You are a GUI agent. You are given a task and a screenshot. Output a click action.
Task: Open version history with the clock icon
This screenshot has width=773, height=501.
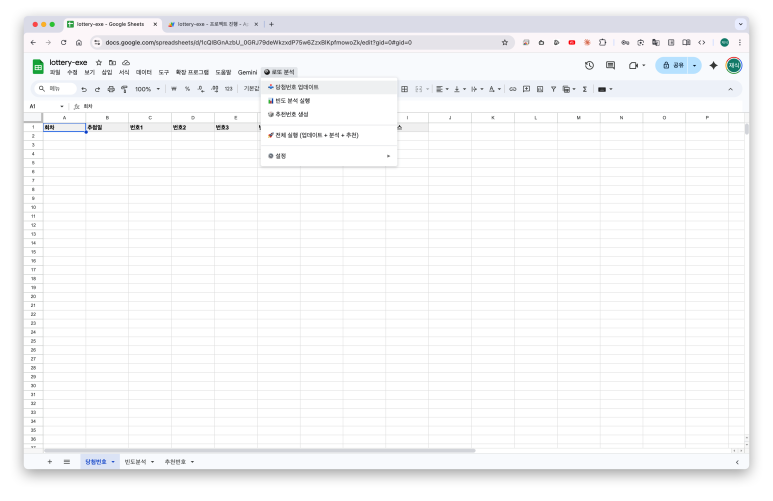pyautogui.click(x=589, y=65)
